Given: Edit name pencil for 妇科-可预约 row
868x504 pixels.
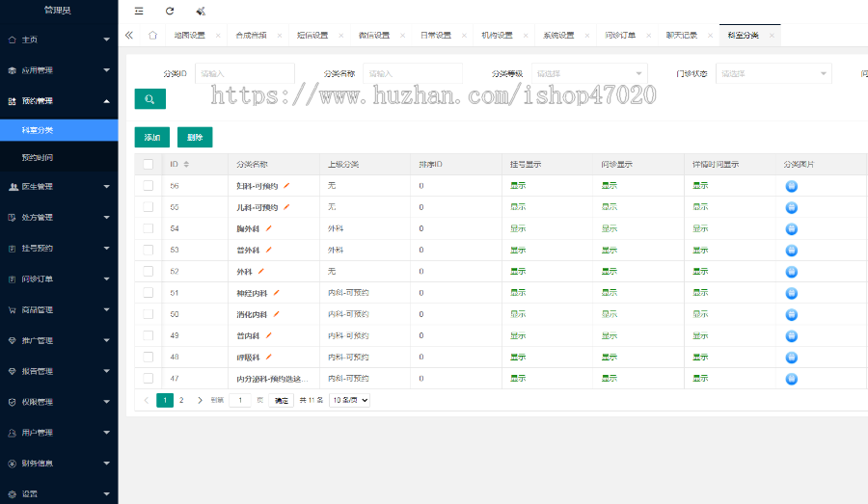Looking at the screenshot, I should (286, 186).
